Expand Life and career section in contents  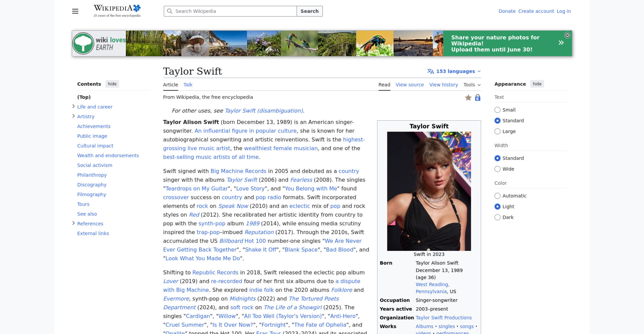[x=73, y=106]
